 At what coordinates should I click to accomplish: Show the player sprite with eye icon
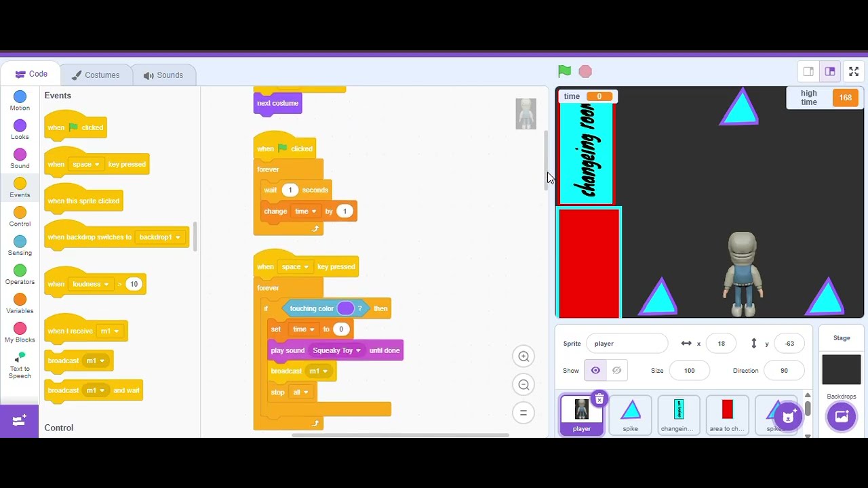[595, 371]
